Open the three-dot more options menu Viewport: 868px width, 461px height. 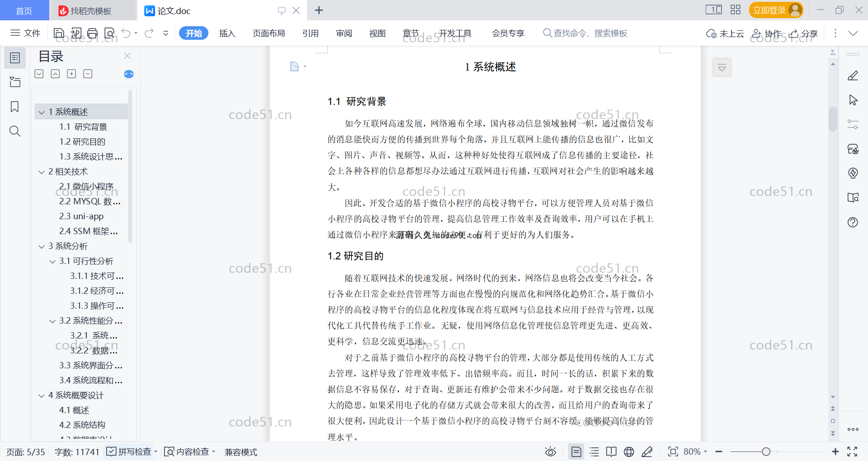835,33
